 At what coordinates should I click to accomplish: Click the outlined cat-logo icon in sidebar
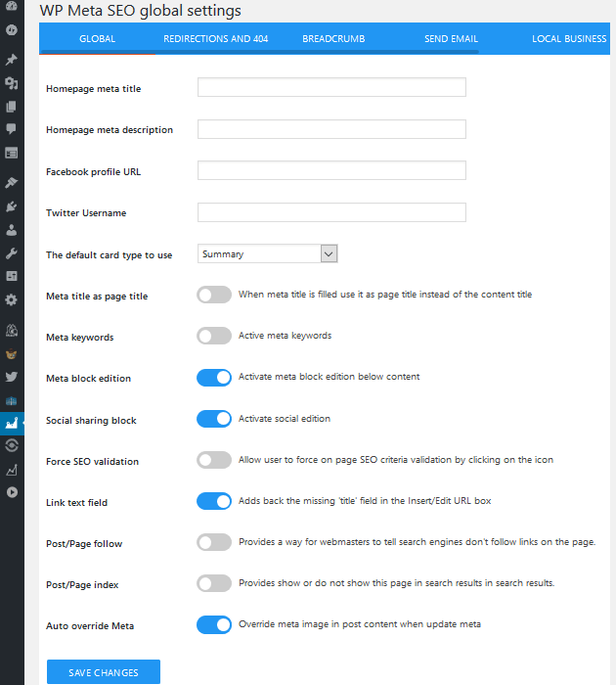coord(12,331)
